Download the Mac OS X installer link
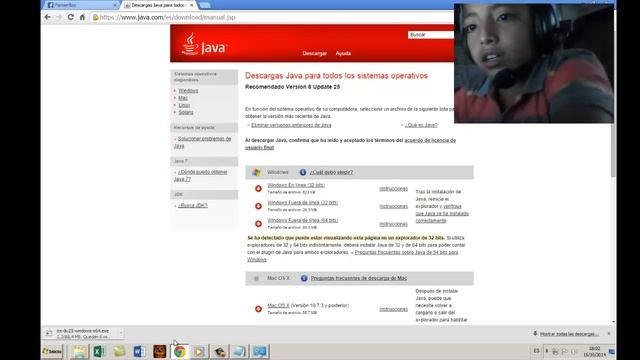Image resolution: width=640 pixels, height=360 pixels. 278,305
